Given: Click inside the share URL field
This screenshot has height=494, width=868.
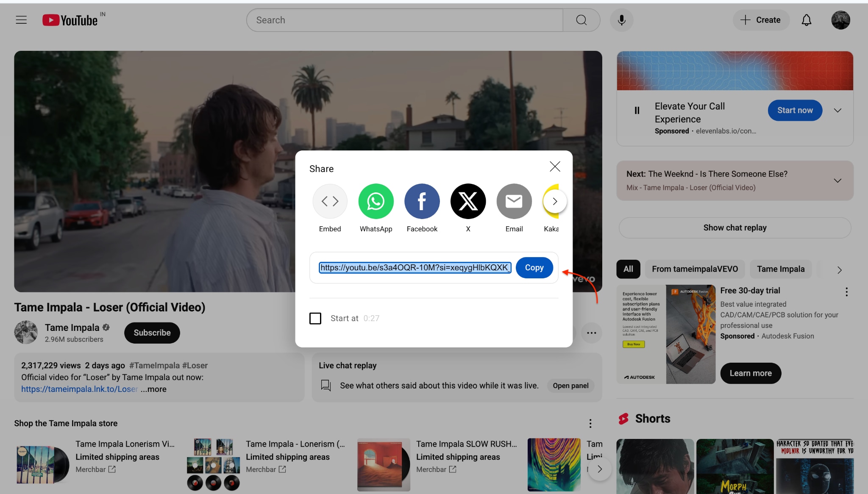Looking at the screenshot, I should [x=415, y=267].
